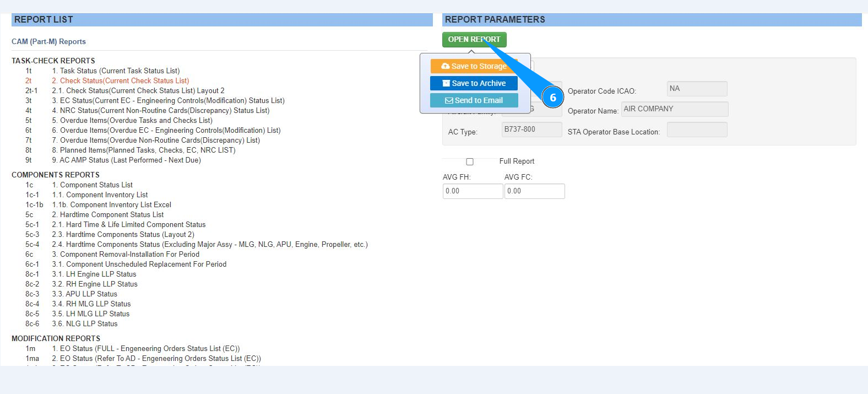This screenshot has height=394, width=868.
Task: Click the MODIFICATION REPORTS heading
Action: click(x=56, y=339)
